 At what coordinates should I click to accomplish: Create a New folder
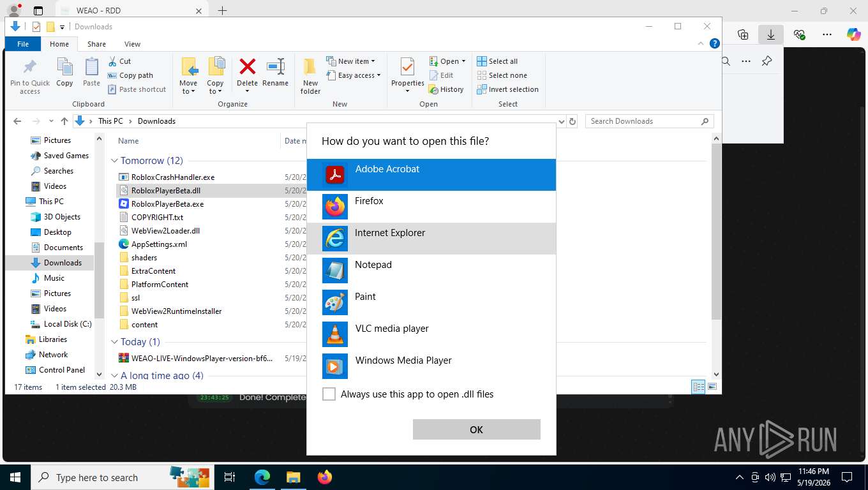coord(310,76)
